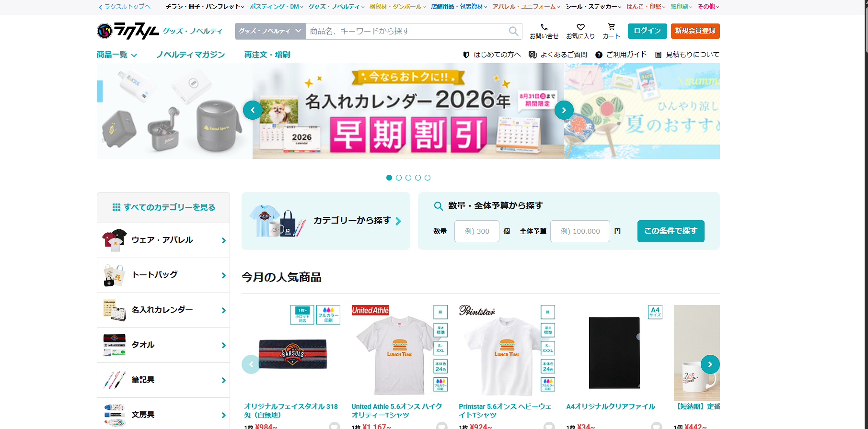The width and height of the screenshot is (868, 429).
Task: Open お問い合せ phone icon
Action: pyautogui.click(x=544, y=27)
